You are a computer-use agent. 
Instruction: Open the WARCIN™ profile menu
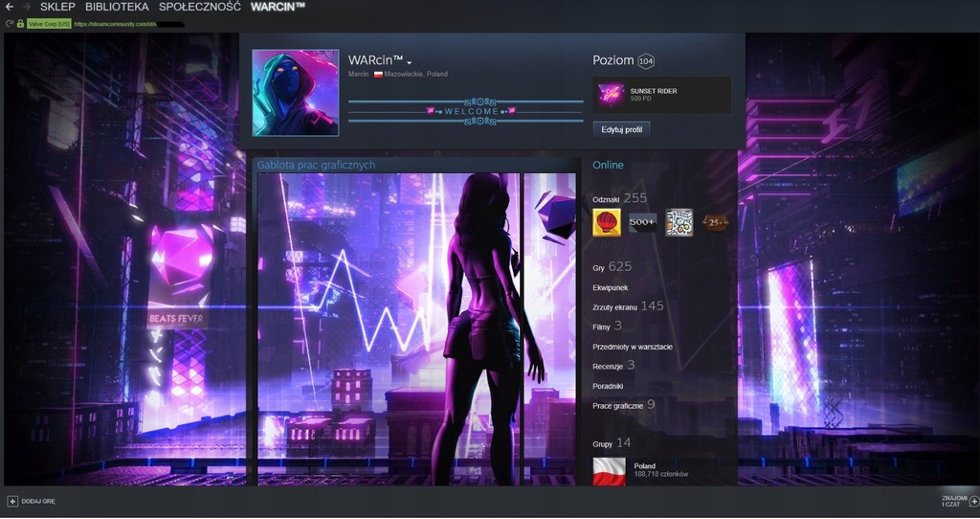[x=278, y=7]
